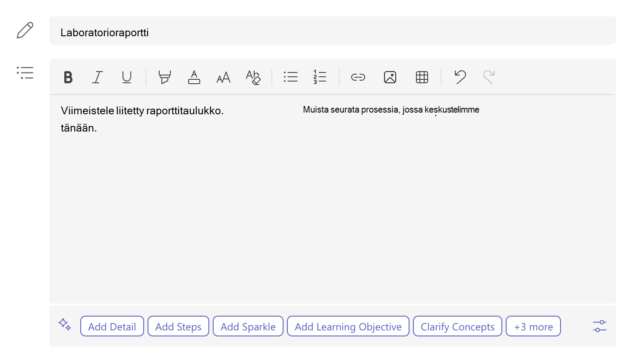Click the Add Steps button
The image size is (630, 364).
(178, 326)
